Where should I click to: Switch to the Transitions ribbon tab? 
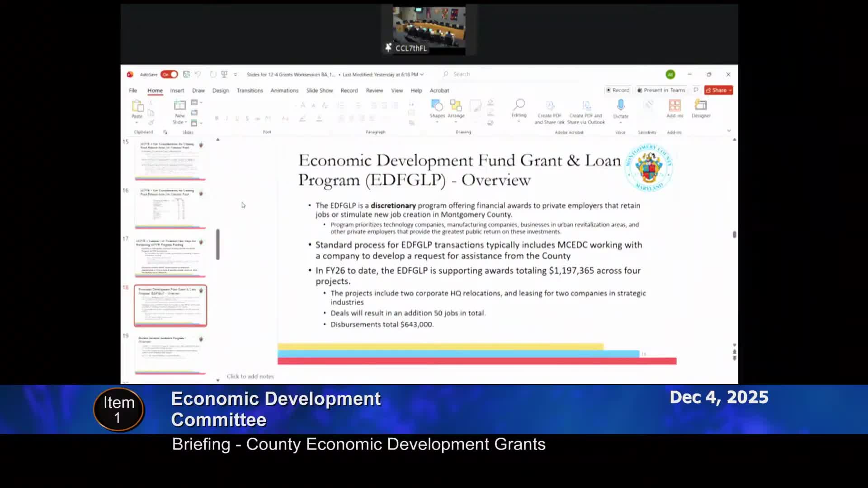250,90
